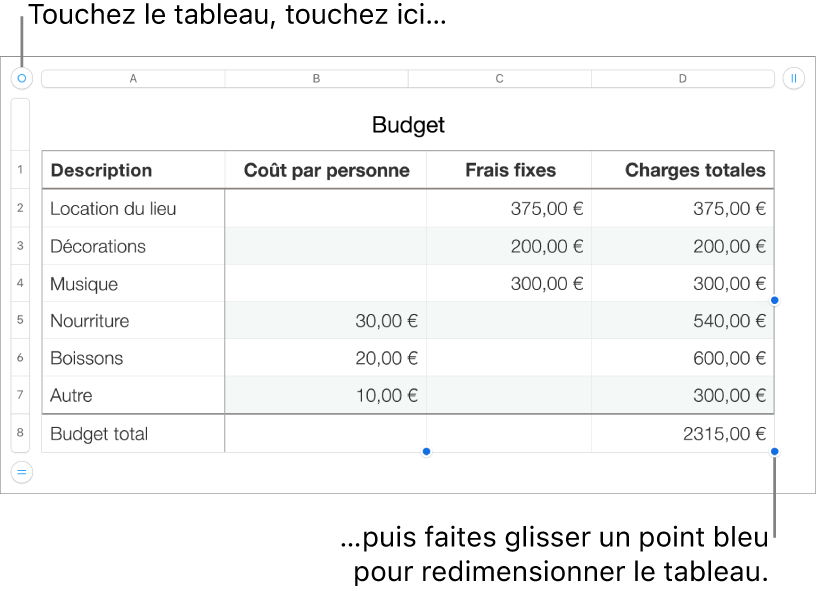Select the column B reference tab
Viewport: 817px width, 591px height.
point(316,78)
